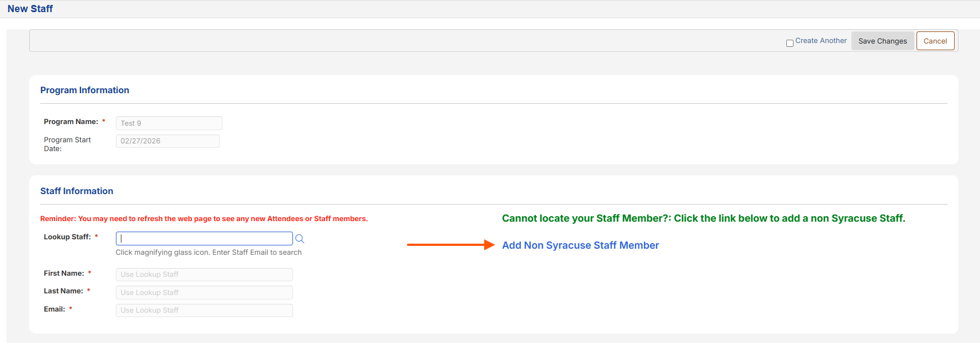Enable the Create Another checkbox
This screenshot has height=343, width=980.
[790, 43]
